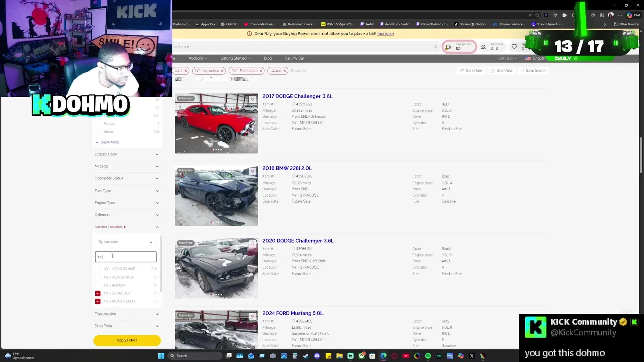
Task: Open Spotify from the taskbar
Action: pos(428,356)
